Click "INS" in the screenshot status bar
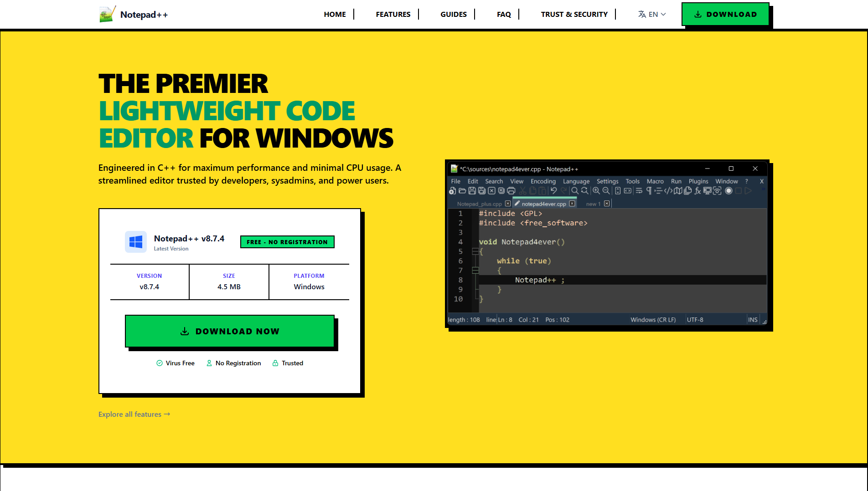The height and width of the screenshot is (491, 868). (x=753, y=320)
